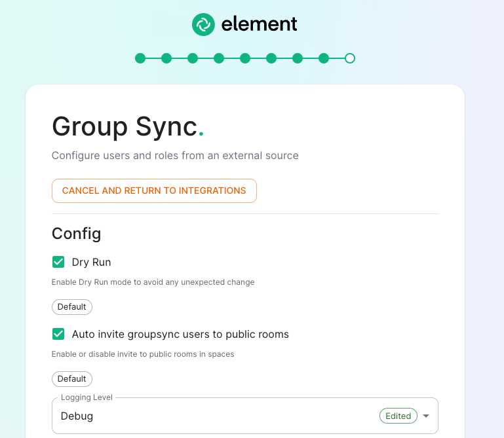Open the Logging Level dropdown field
Viewport: 504px width, 438px height.
[x=216, y=416]
